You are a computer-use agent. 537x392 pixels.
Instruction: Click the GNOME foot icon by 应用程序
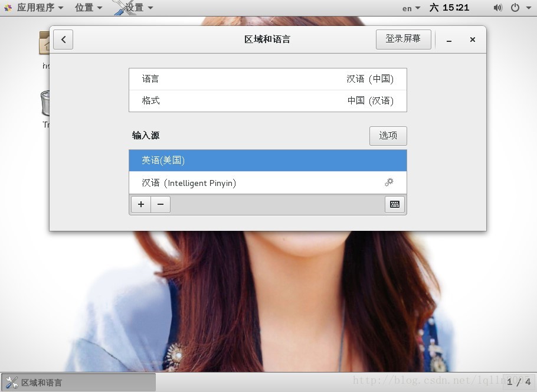pos(8,8)
